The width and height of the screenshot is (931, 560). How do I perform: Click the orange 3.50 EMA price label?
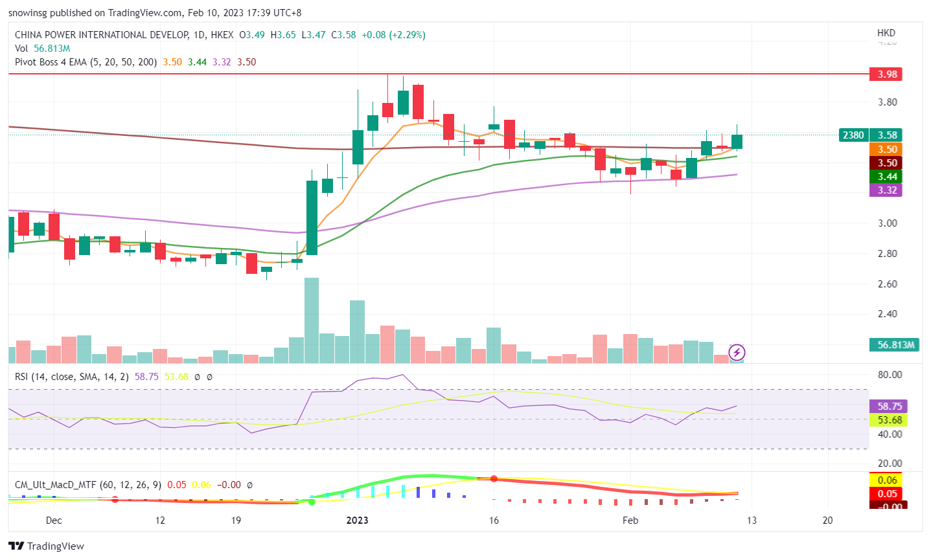(x=886, y=150)
